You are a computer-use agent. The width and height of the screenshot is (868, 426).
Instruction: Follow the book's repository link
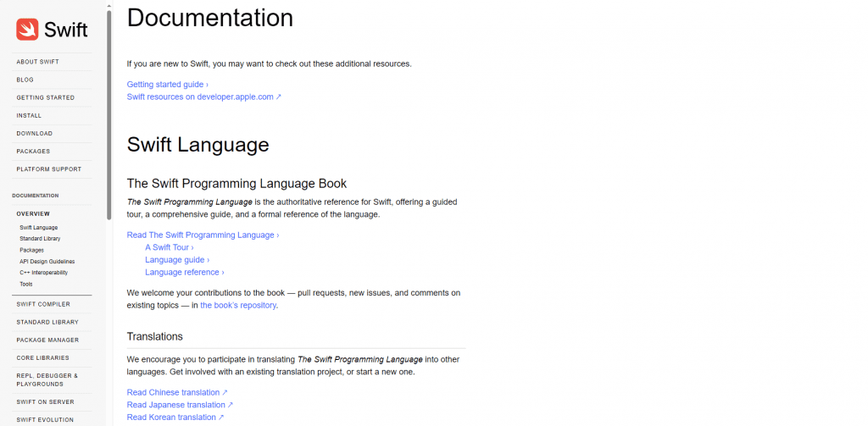coord(238,305)
